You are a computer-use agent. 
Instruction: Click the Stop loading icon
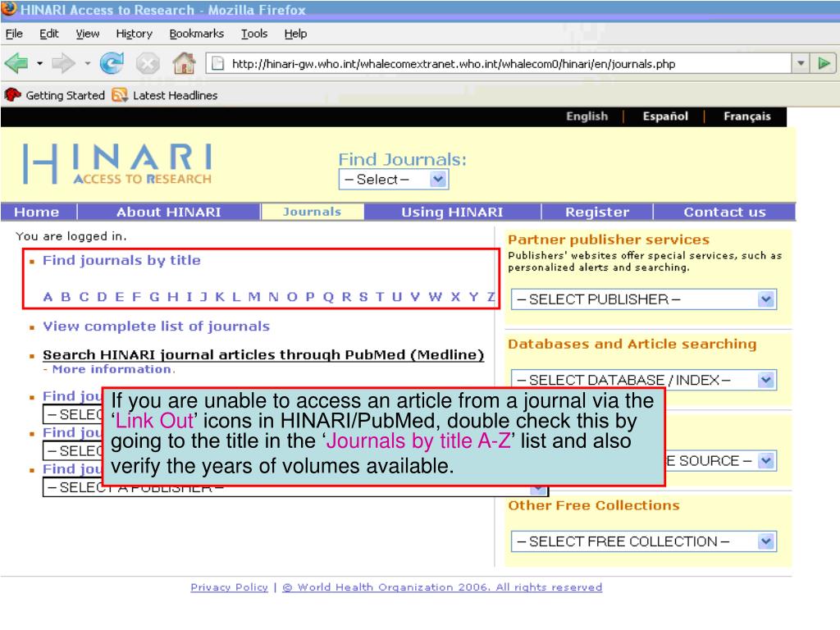pyautogui.click(x=148, y=64)
